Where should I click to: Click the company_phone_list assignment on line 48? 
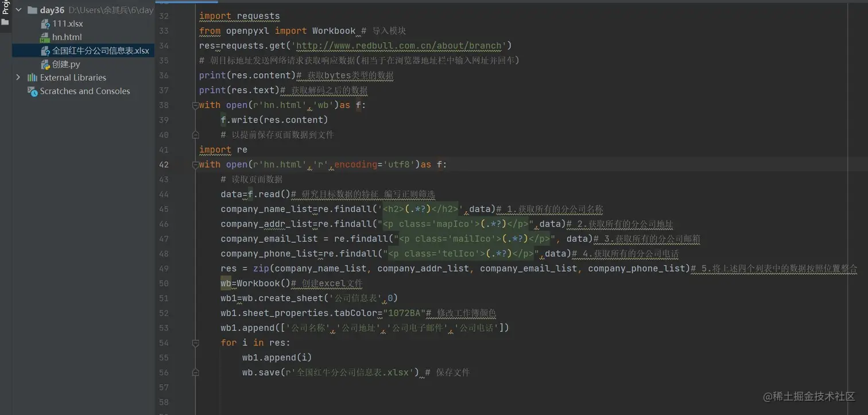tap(396, 254)
